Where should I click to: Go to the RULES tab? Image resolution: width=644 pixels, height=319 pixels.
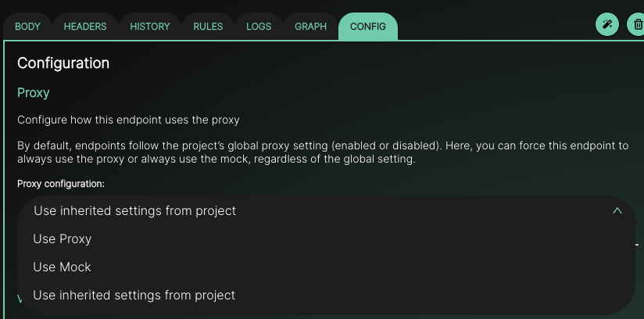(208, 27)
